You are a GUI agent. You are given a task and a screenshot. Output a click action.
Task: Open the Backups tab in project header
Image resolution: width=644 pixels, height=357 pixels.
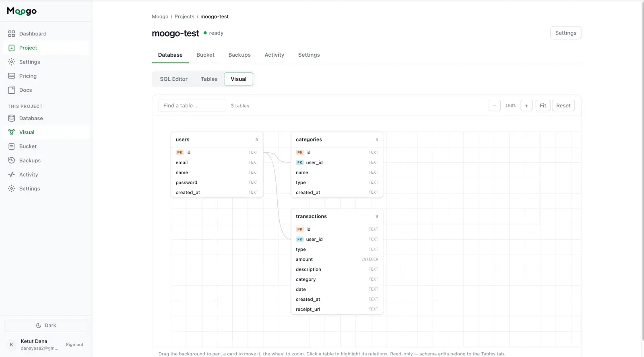point(239,55)
